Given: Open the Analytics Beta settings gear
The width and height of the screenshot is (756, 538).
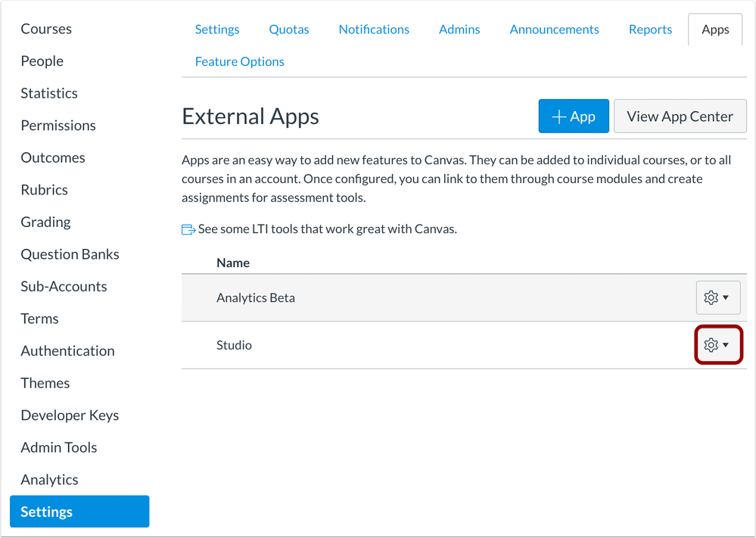Looking at the screenshot, I should (x=711, y=297).
